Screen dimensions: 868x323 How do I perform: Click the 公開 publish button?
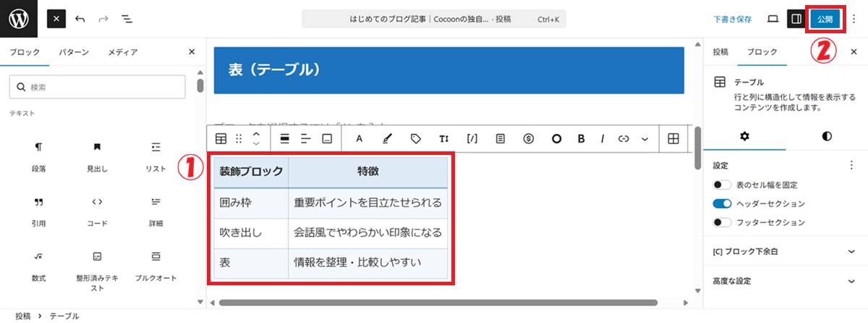tap(825, 19)
